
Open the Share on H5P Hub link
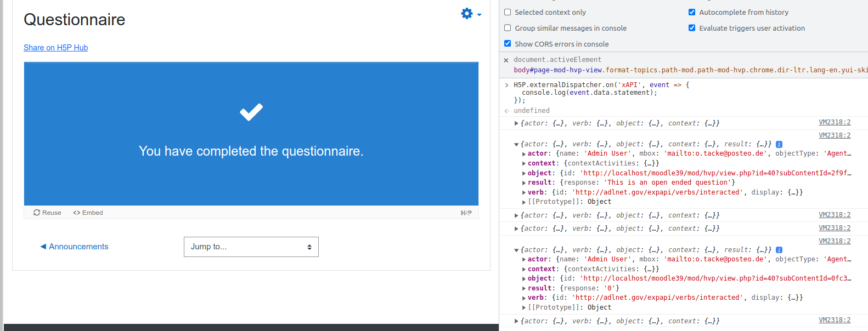(55, 48)
